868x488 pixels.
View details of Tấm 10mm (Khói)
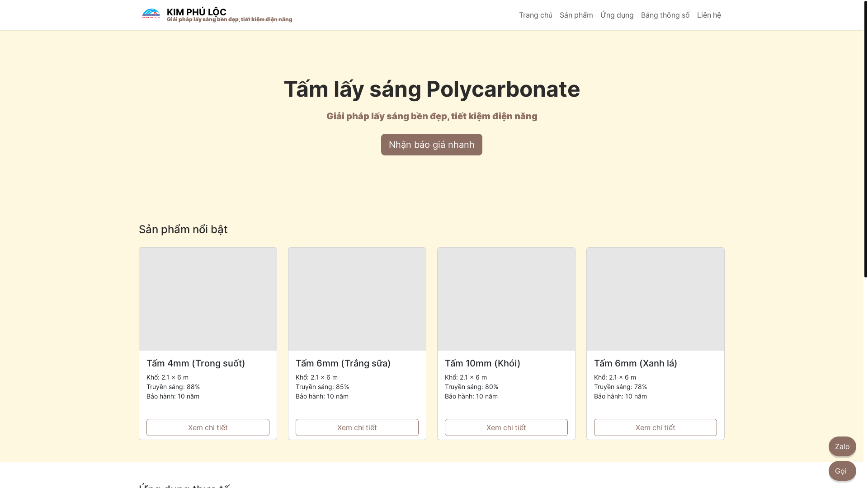click(506, 427)
